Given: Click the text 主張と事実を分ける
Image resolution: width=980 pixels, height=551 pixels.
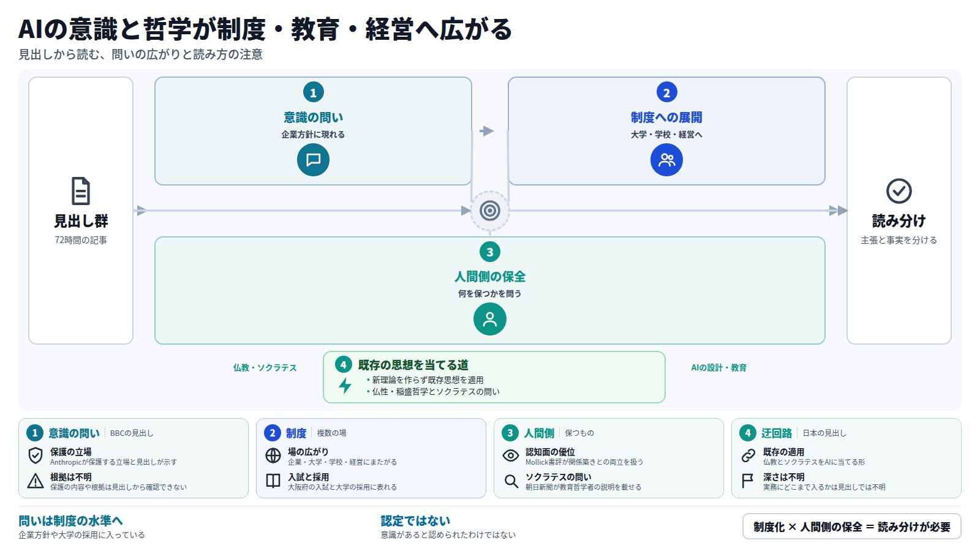Looking at the screenshot, I should tap(899, 240).
